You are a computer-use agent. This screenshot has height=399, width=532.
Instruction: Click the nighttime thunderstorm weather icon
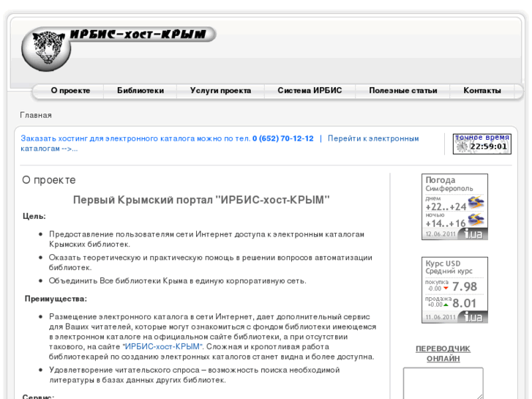476,220
